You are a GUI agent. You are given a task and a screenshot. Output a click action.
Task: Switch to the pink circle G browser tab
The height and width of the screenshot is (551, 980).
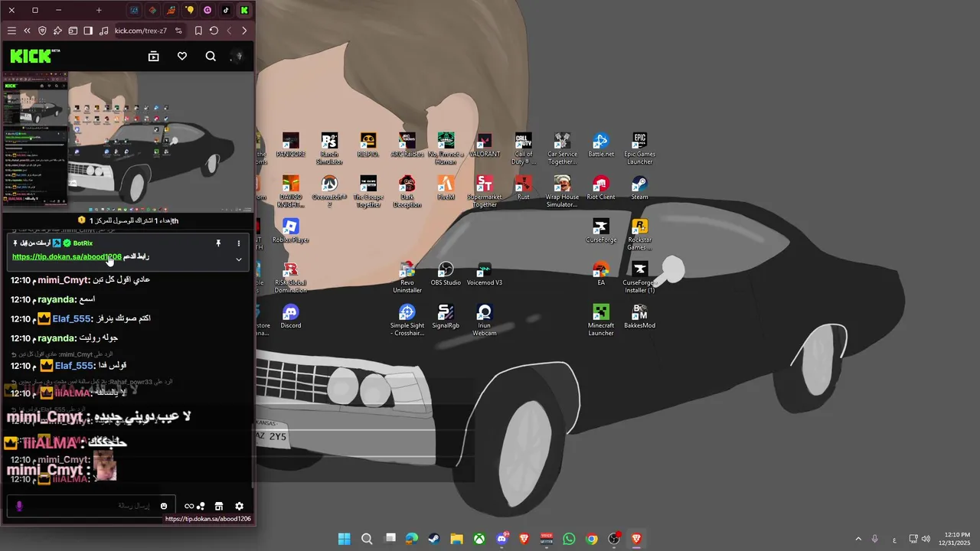(x=207, y=10)
